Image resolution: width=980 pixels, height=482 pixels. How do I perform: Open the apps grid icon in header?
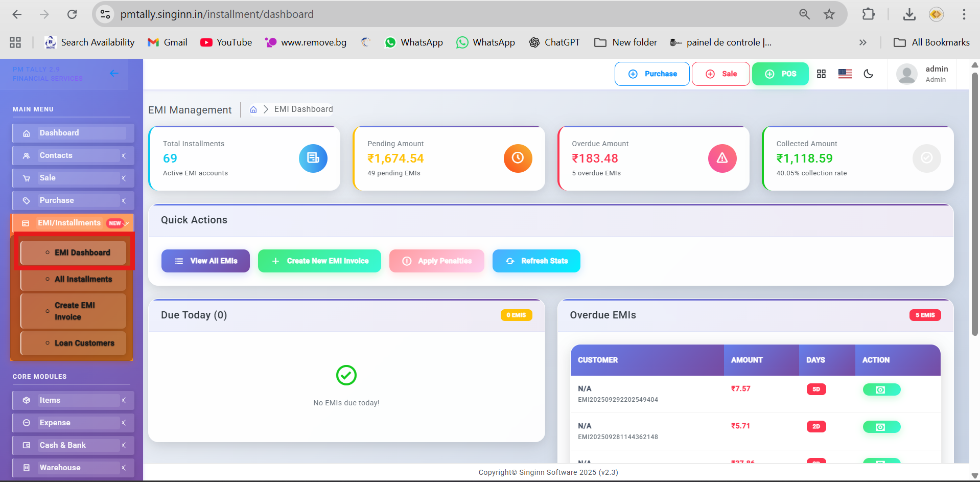pos(821,74)
